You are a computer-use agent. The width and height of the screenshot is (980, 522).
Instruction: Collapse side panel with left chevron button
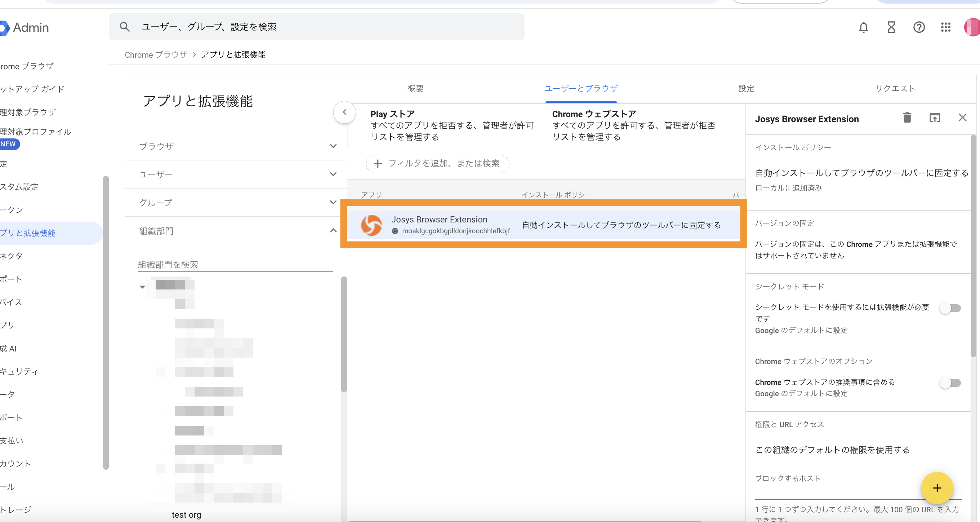coord(344,112)
